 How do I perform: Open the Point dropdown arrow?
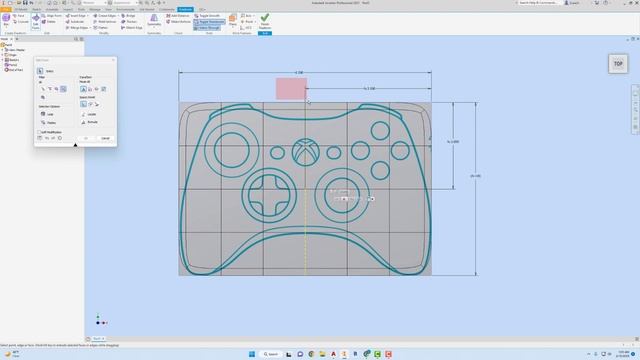click(255, 22)
